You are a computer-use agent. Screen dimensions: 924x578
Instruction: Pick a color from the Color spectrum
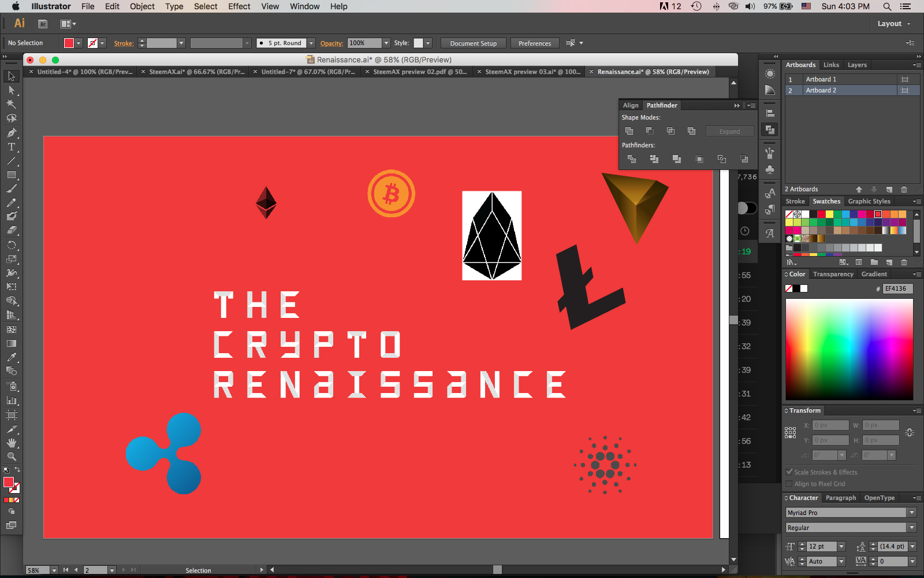point(849,349)
